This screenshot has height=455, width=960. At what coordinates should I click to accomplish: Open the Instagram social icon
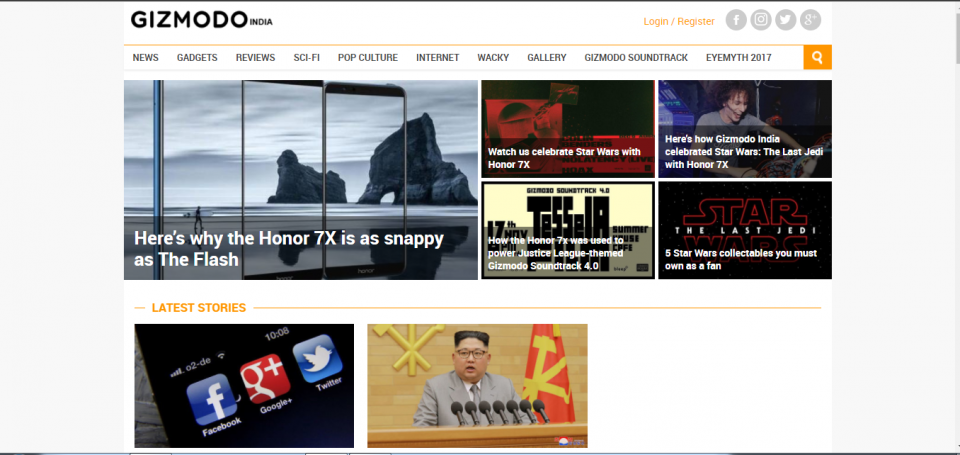[x=761, y=20]
